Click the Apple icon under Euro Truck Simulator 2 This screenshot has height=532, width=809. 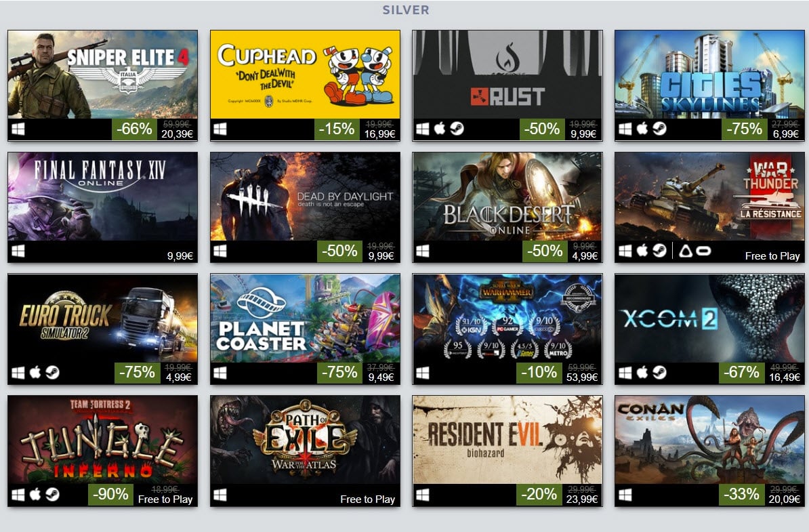[35, 372]
